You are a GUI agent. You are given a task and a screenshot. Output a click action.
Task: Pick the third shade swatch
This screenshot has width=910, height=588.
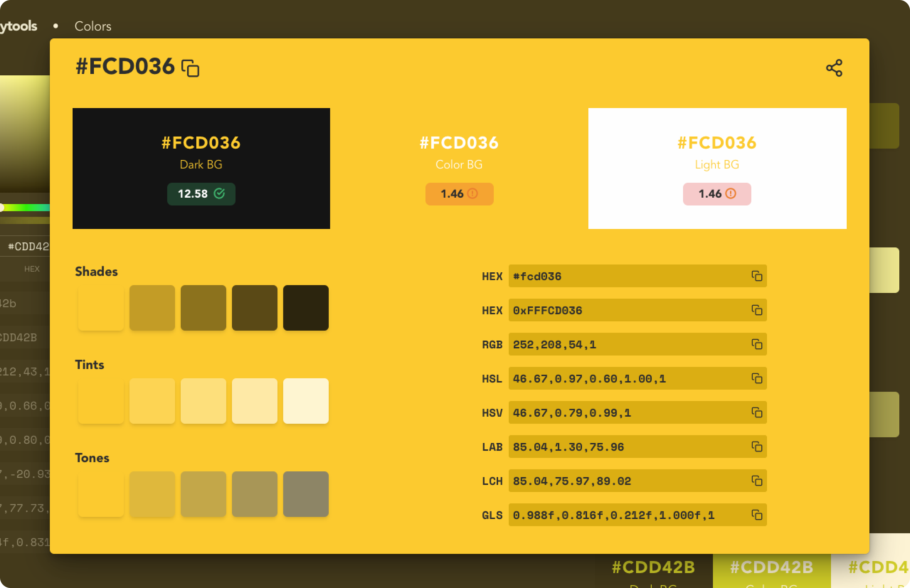tap(203, 308)
